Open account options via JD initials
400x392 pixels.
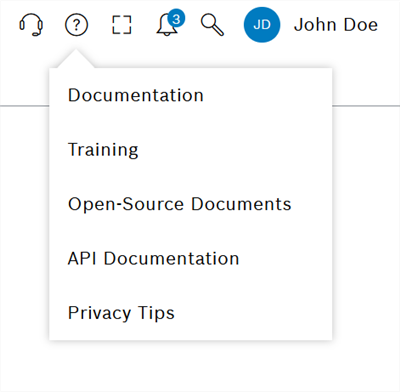(262, 25)
